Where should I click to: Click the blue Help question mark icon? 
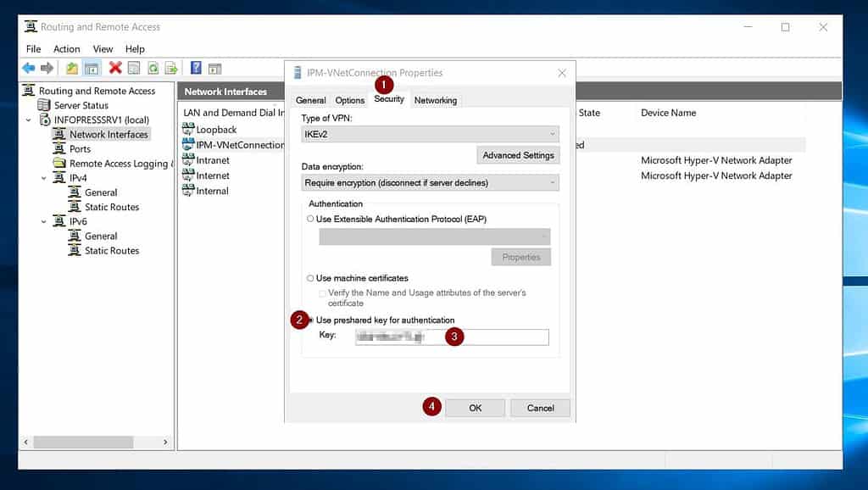point(196,68)
